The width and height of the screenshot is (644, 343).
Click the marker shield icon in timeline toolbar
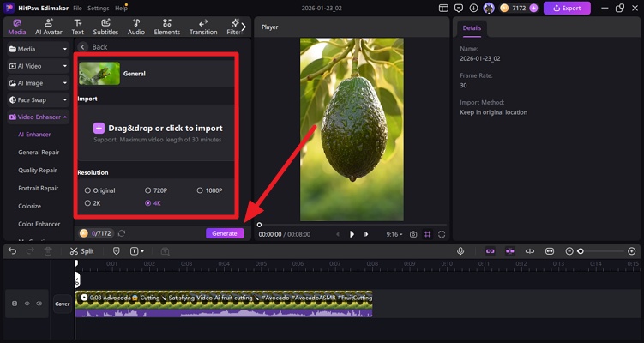click(x=117, y=251)
